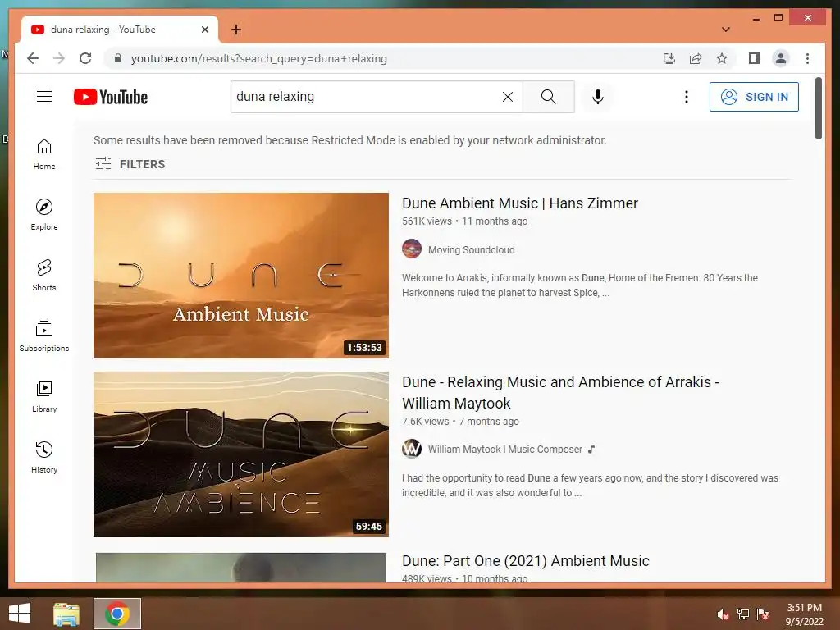Play the Dune Music Ambience thumbnail
Screen dimensions: 840x630
[x=240, y=454]
